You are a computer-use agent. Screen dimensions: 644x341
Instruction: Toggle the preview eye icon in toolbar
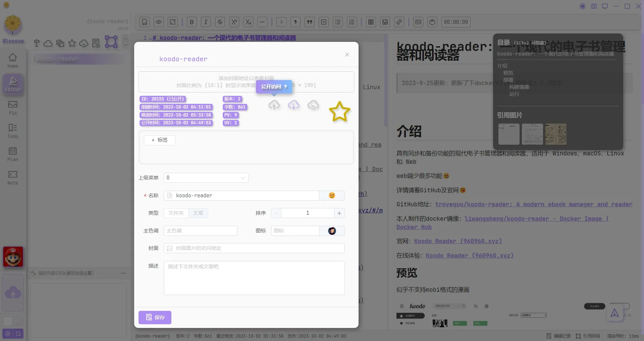tap(159, 22)
